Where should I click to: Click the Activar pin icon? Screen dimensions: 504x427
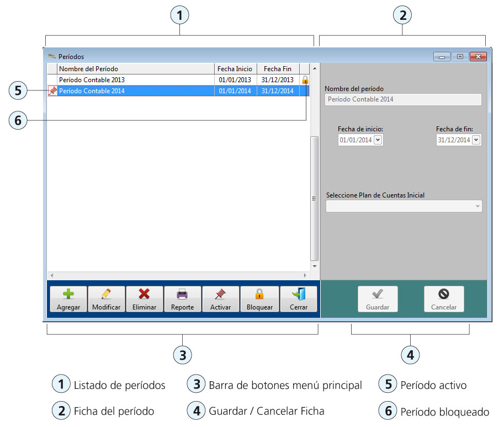(220, 293)
